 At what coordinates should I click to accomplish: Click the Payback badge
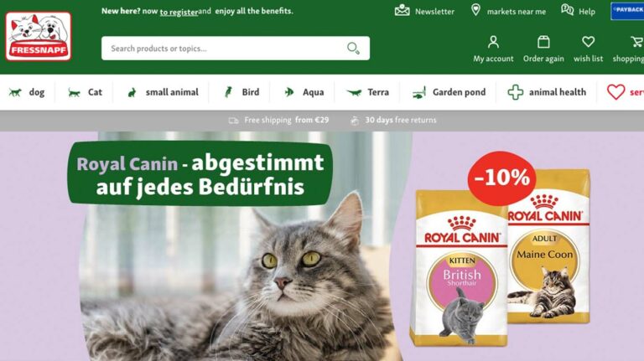[x=627, y=11]
